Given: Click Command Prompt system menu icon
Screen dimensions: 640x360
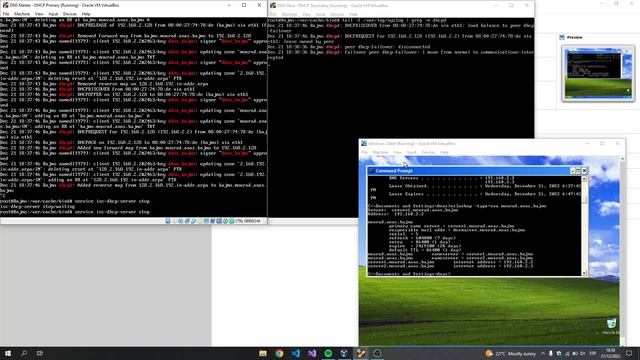Looking at the screenshot, I should [371, 171].
